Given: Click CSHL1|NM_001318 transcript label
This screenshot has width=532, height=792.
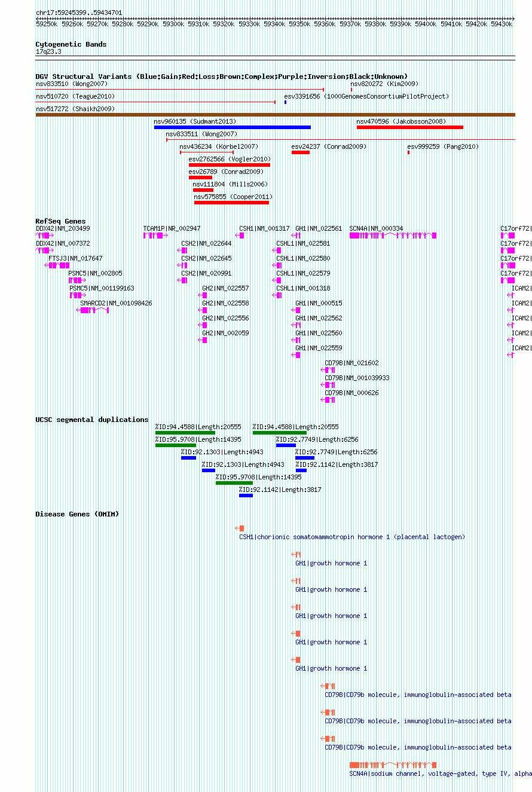Looking at the screenshot, I should pos(303,289).
